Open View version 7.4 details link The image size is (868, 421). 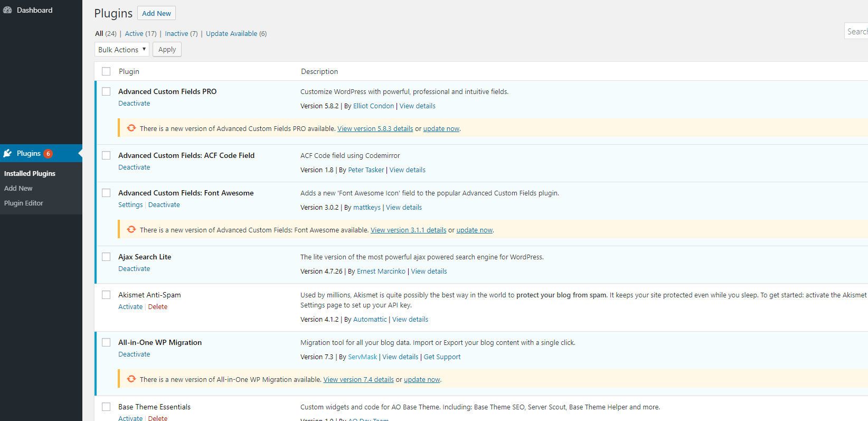358,380
